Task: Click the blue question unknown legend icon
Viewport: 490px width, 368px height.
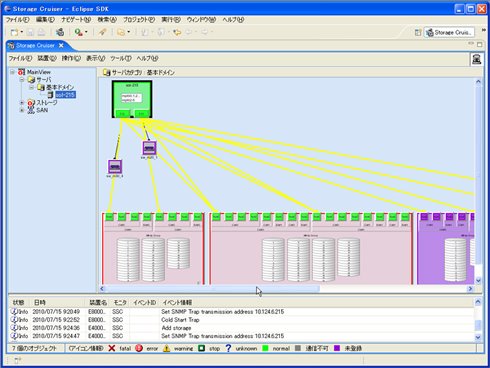Action: tap(228, 348)
